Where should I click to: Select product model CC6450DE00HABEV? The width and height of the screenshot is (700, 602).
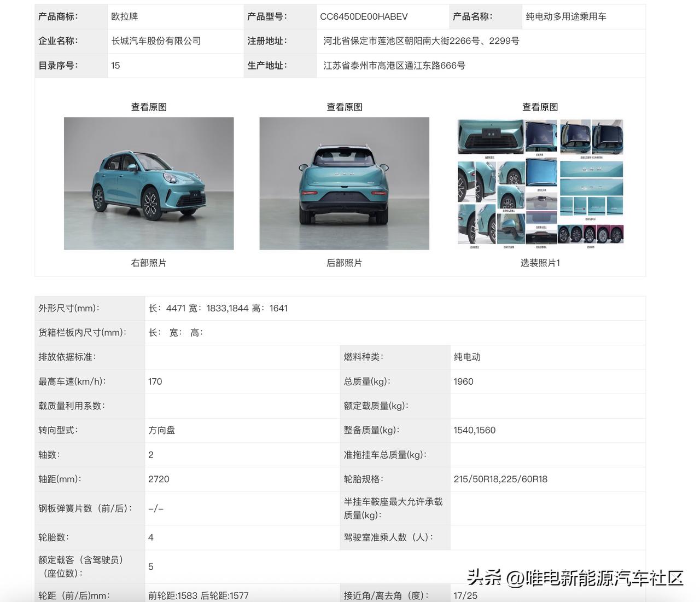tap(364, 16)
